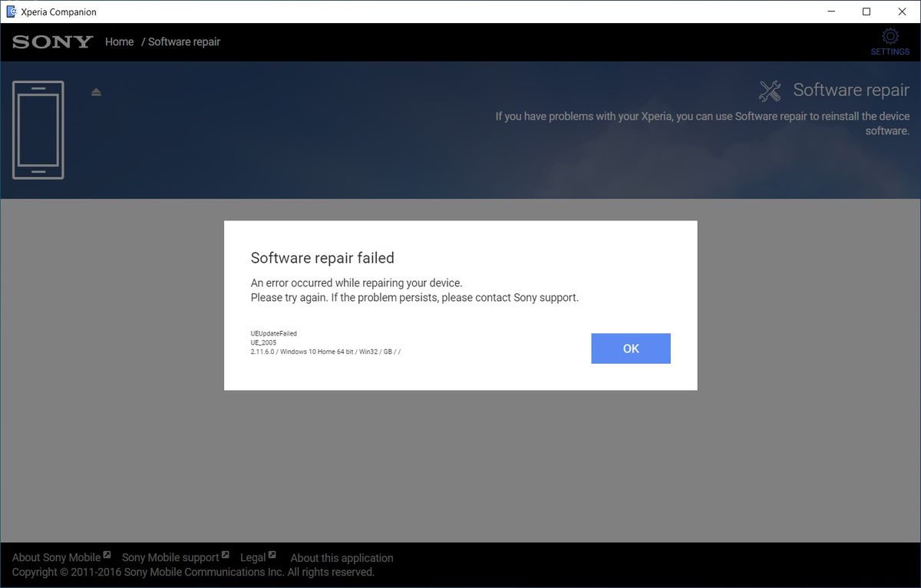
Task: Select the UEUpdateFailed error code text
Action: (272, 333)
